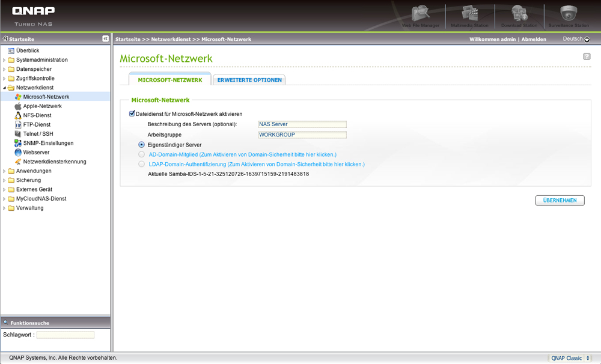
Task: Select Webserver in the tree
Action: tap(36, 153)
